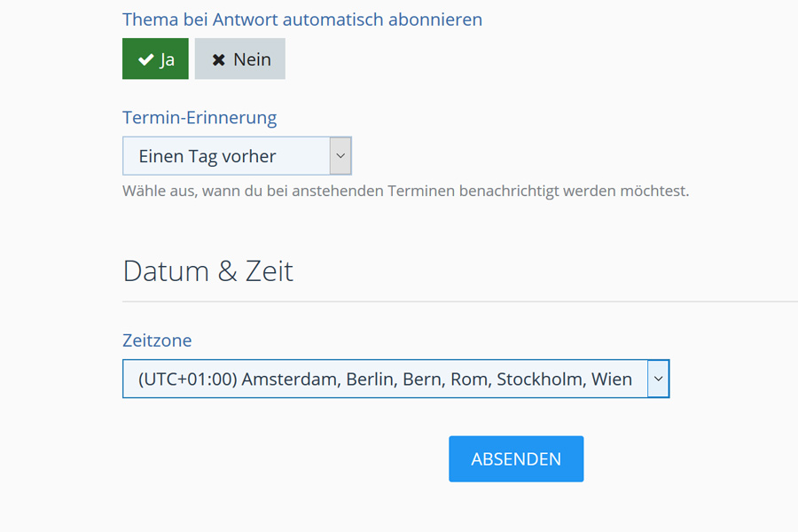Open the Zeitzone dropdown list
Screen dimensions: 798x532
click(x=386, y=379)
